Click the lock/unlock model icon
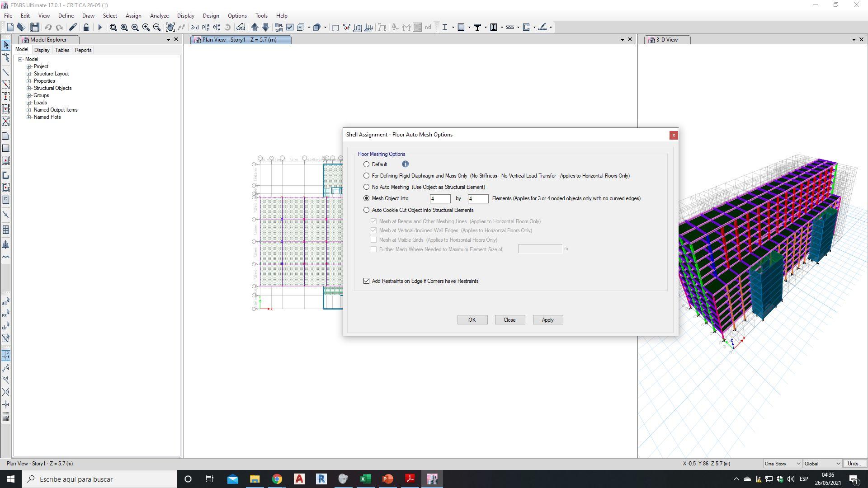The image size is (868, 488). click(86, 28)
